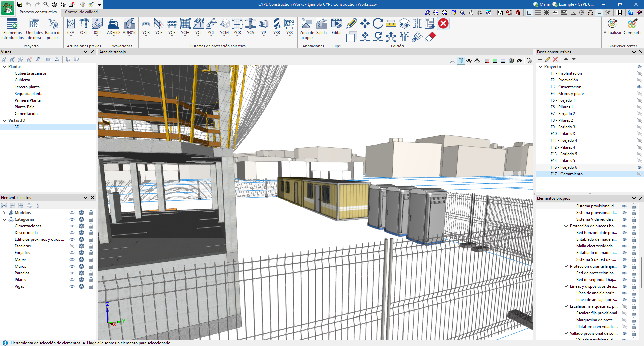
Task: Toggle visibility of F16 - Forjado 6 phase
Action: (639, 167)
